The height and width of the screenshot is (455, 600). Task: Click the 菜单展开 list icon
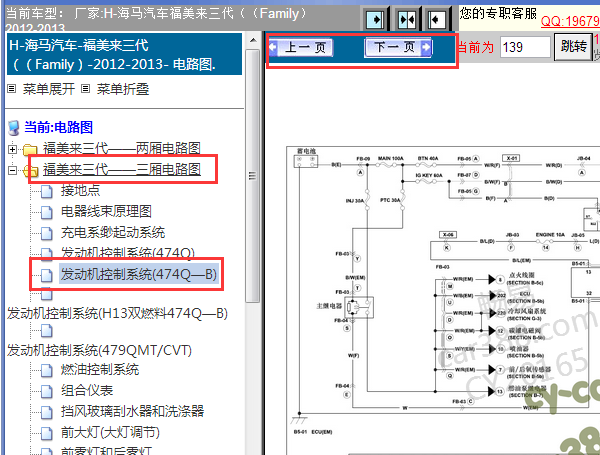tap(12, 89)
